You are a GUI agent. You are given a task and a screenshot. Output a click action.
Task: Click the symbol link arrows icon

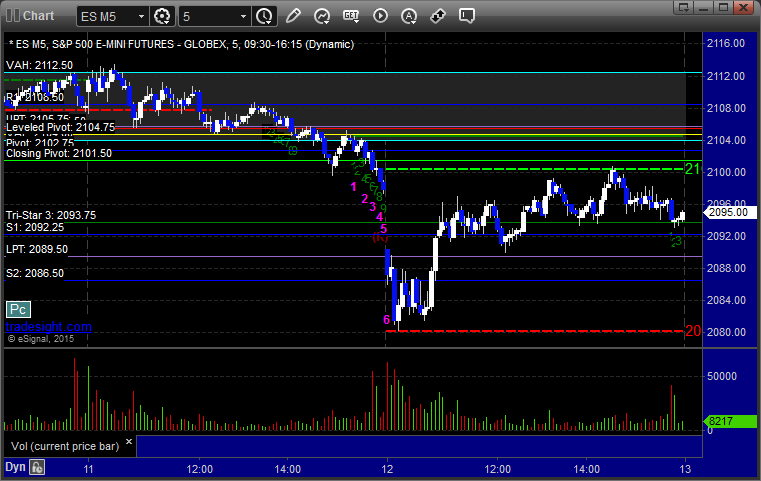(438, 16)
